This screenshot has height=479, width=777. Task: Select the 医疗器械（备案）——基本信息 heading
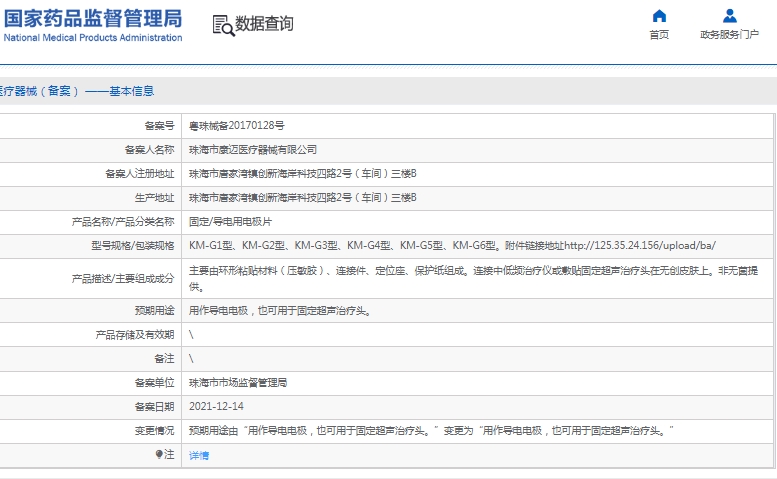(77, 91)
